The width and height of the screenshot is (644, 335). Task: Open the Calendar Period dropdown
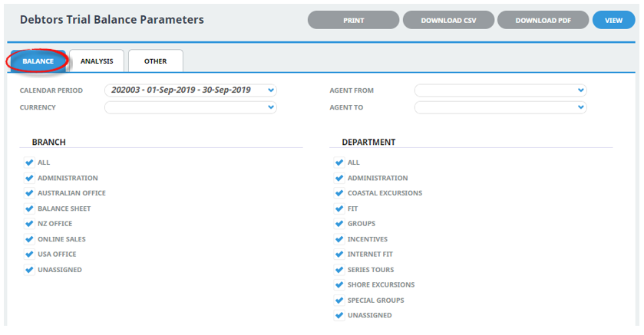(x=190, y=90)
